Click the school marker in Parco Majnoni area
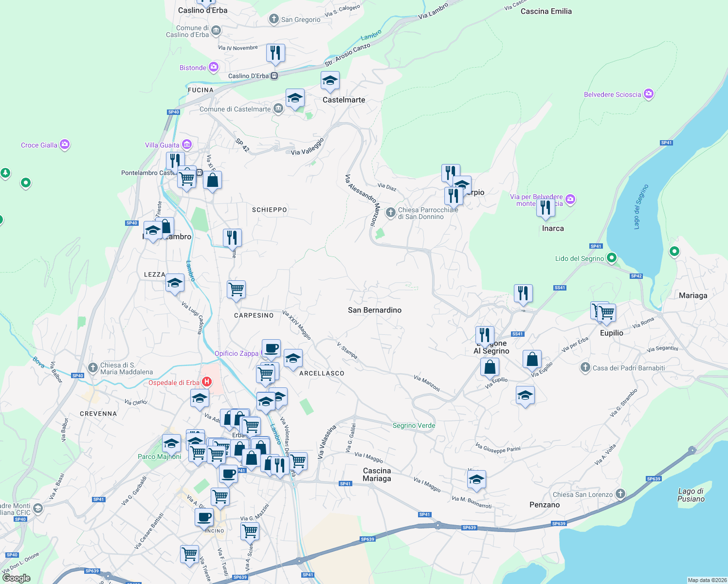This screenshot has width=728, height=584. pyautogui.click(x=171, y=443)
